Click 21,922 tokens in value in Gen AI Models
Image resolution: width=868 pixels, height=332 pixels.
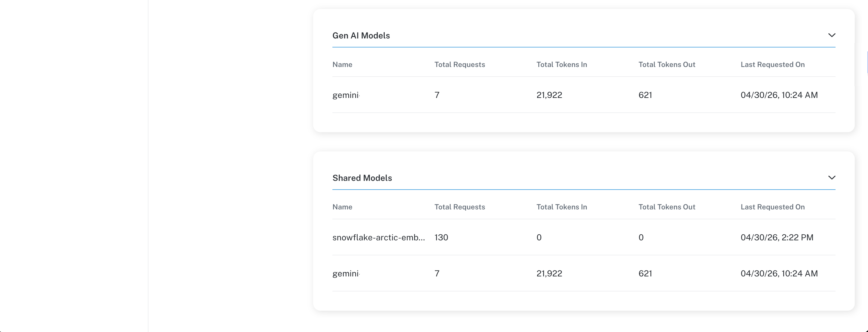pos(549,95)
